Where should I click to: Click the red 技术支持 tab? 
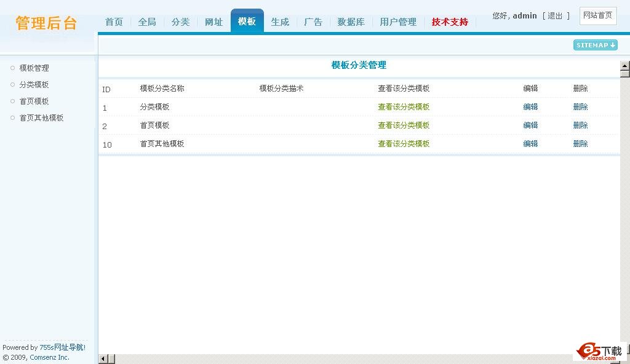450,22
